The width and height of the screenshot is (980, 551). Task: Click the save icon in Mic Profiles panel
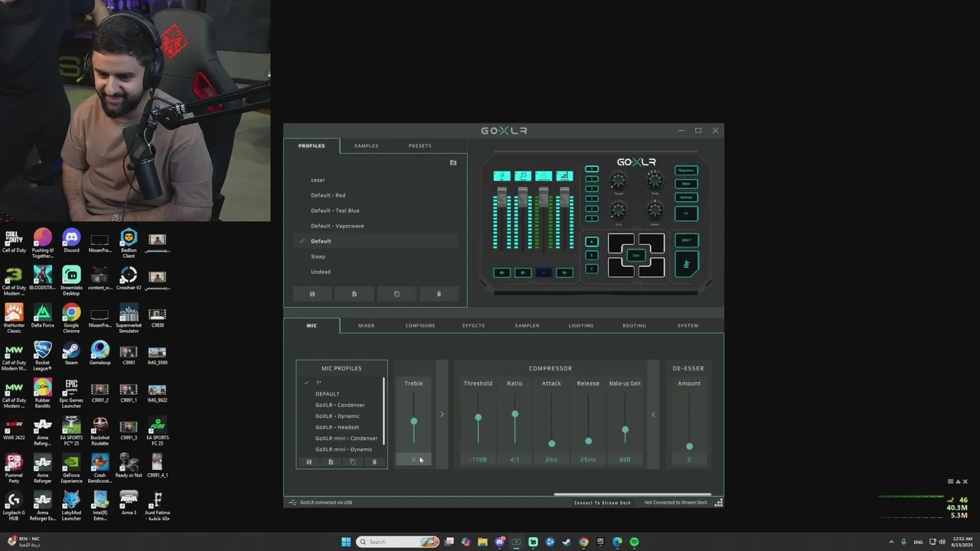(309, 462)
